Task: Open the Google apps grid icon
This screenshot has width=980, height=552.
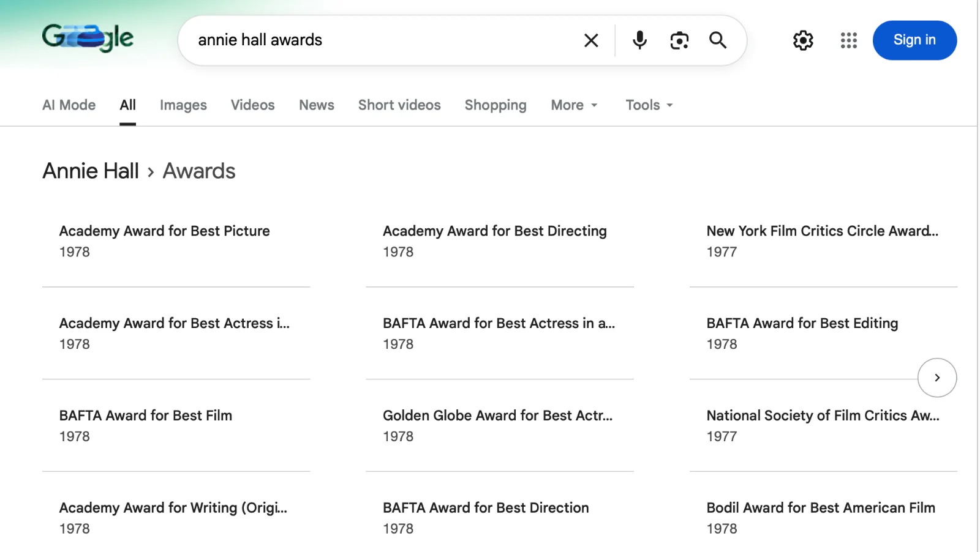Action: (x=849, y=40)
